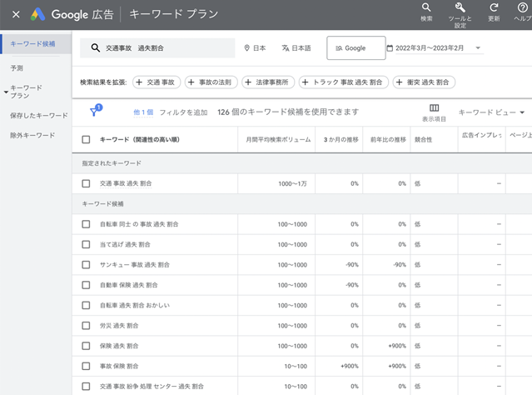Open 除外キーワード in the sidebar

tap(32, 135)
